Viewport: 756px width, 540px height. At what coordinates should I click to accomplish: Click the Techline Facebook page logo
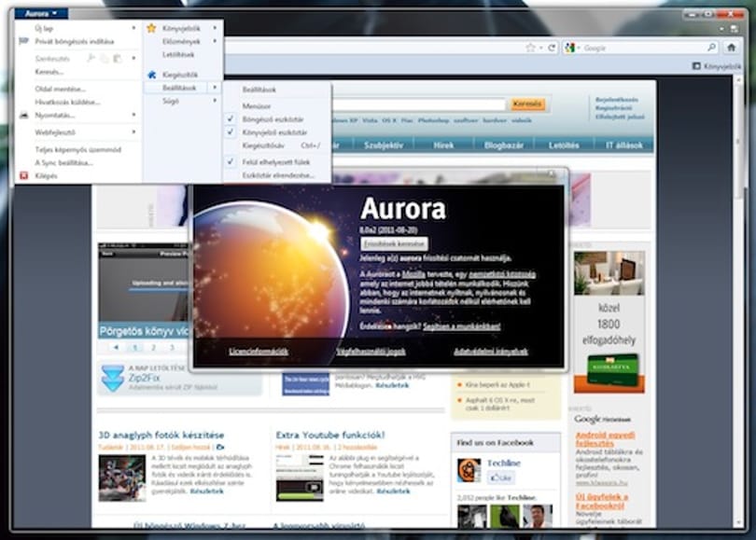point(469,470)
